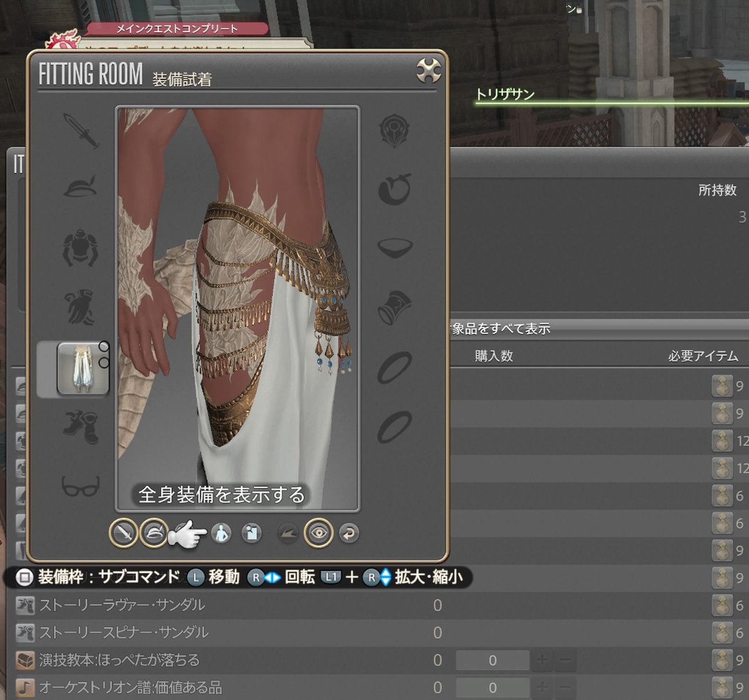Viewport: 749px width, 700px height.
Task: Click the minimize arrow icon in the toolbar
Action: click(x=287, y=533)
